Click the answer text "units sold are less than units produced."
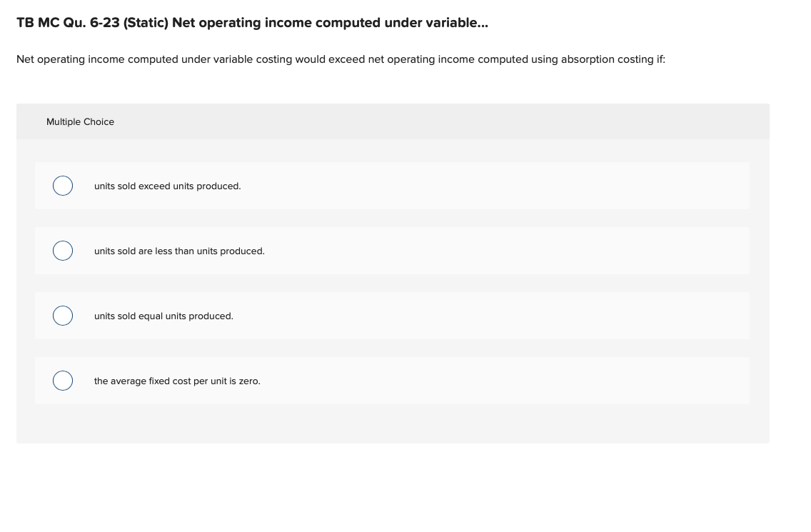Image resolution: width=811 pixels, height=532 pixels. 179,251
